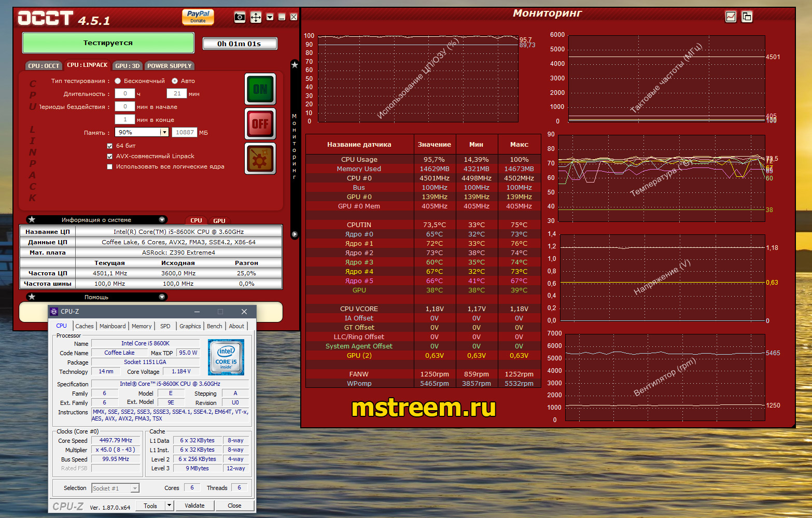Switch to GPU : 3D test tab
This screenshot has width=812, height=518.
128,66
